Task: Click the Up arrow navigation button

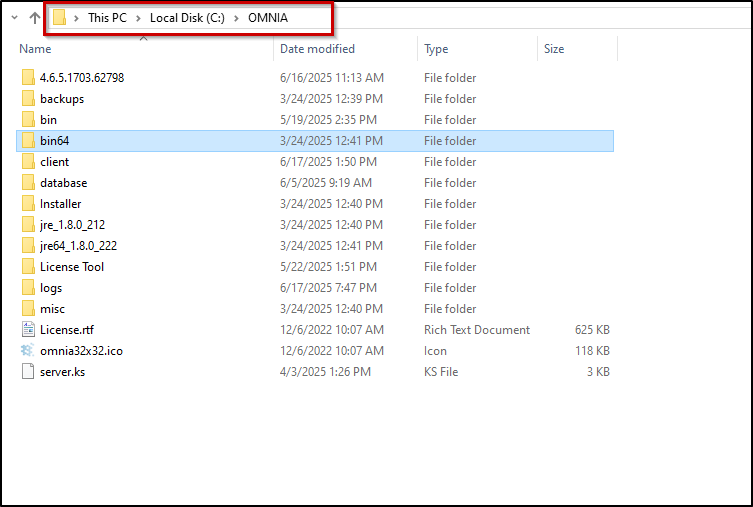Action: click(35, 18)
